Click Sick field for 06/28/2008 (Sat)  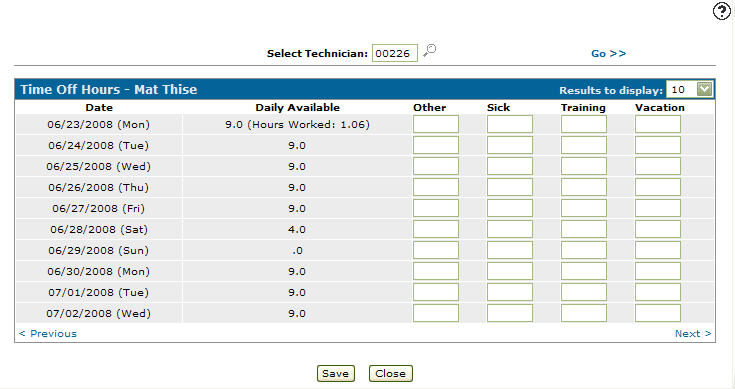coord(510,230)
